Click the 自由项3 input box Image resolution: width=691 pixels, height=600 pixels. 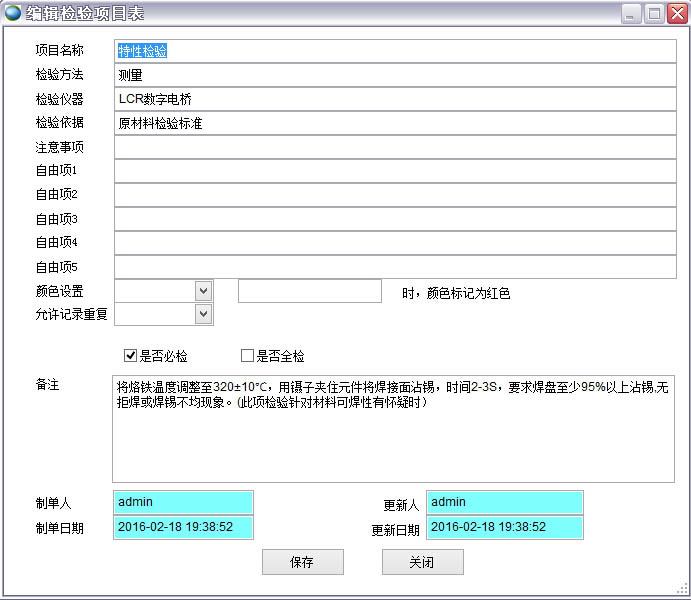(x=395, y=219)
